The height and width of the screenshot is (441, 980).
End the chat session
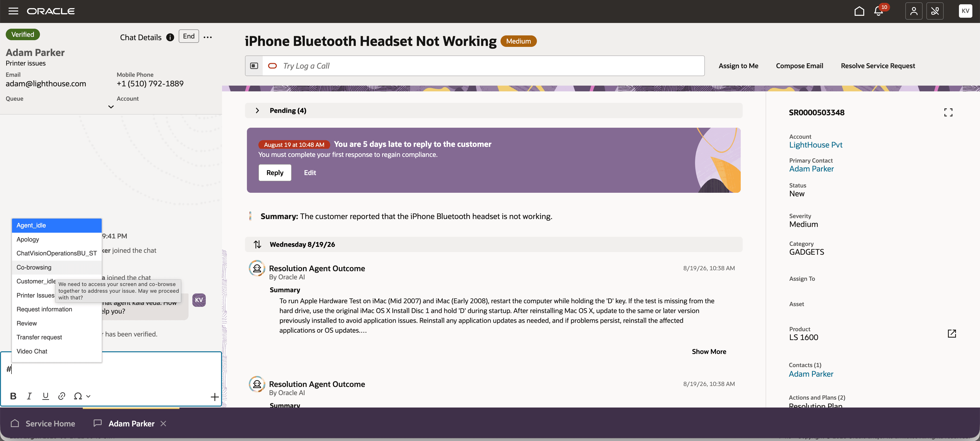click(189, 36)
